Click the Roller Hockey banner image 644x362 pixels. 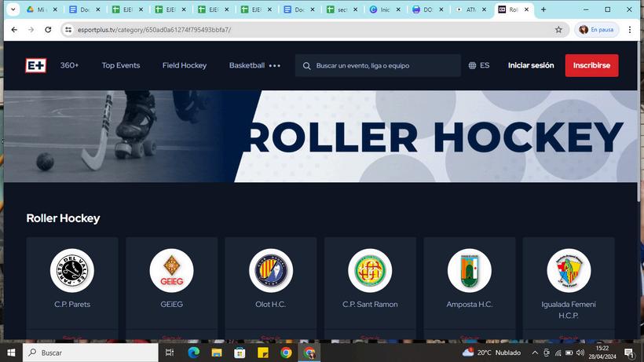pyautogui.click(x=320, y=137)
